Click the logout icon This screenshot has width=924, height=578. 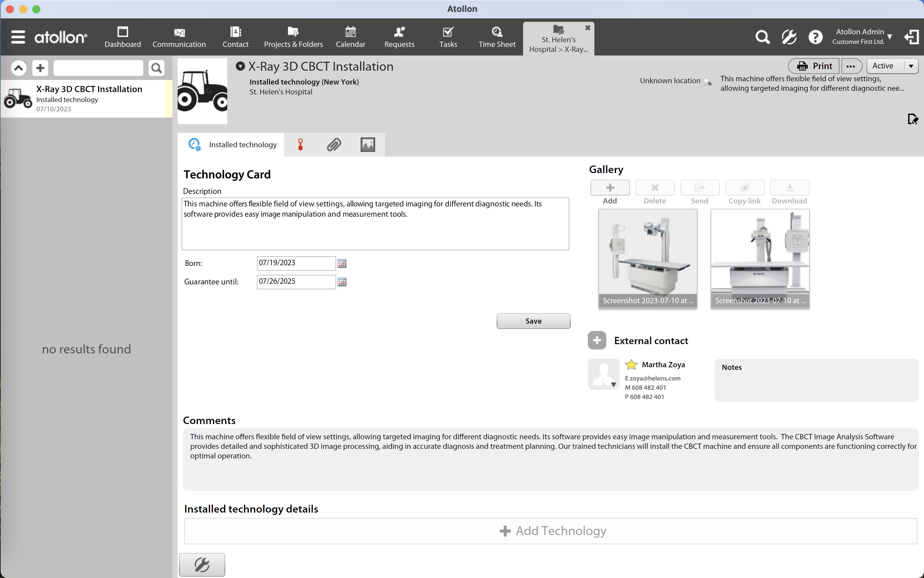[911, 37]
